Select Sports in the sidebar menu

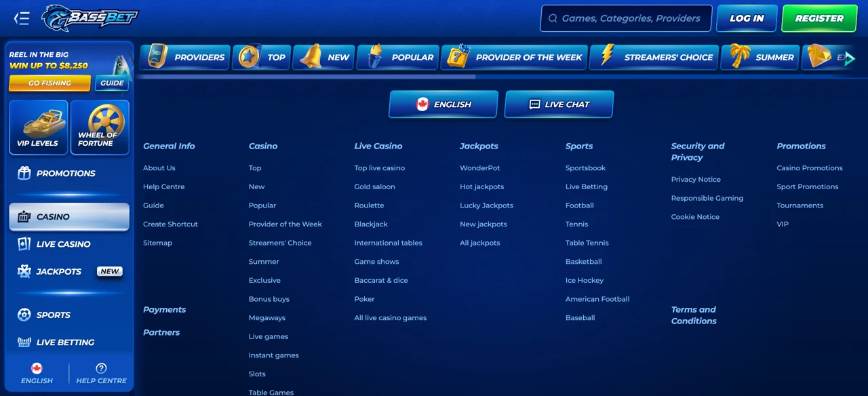69,315
